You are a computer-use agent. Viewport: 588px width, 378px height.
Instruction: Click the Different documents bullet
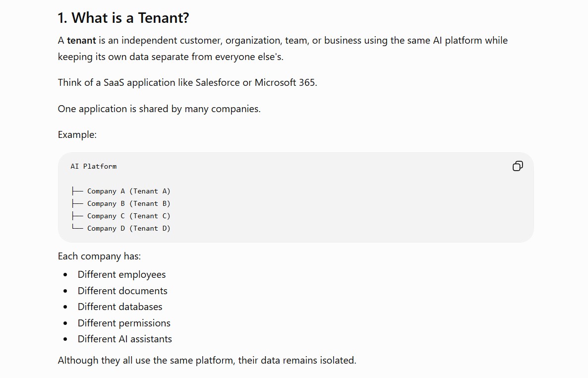point(122,291)
